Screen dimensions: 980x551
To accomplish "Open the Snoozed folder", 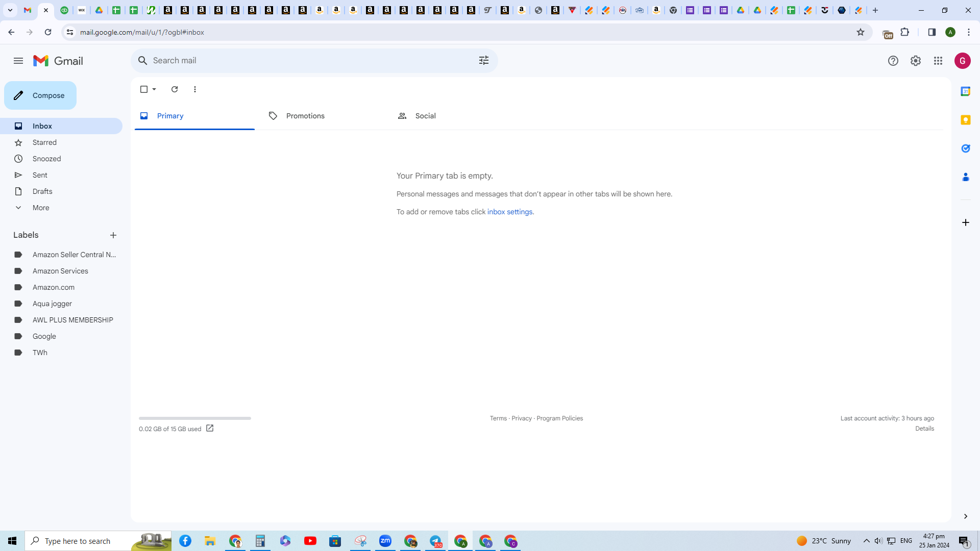I will point(61,159).
